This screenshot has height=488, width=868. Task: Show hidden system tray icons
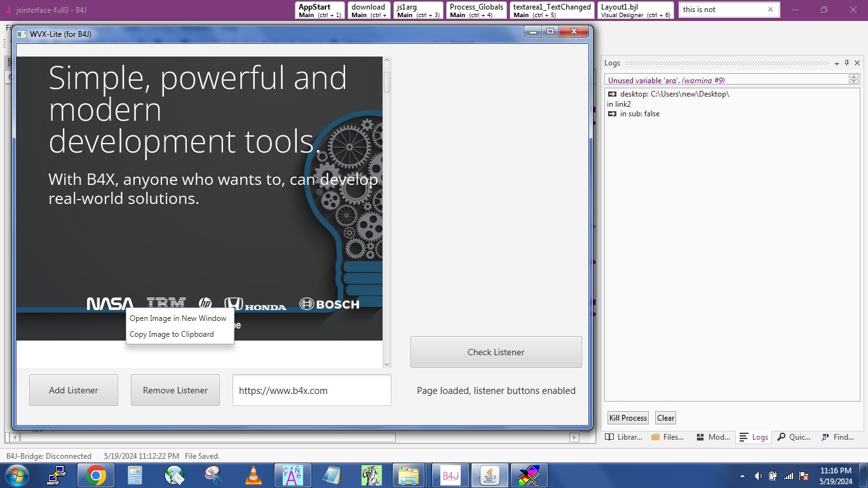(742, 476)
